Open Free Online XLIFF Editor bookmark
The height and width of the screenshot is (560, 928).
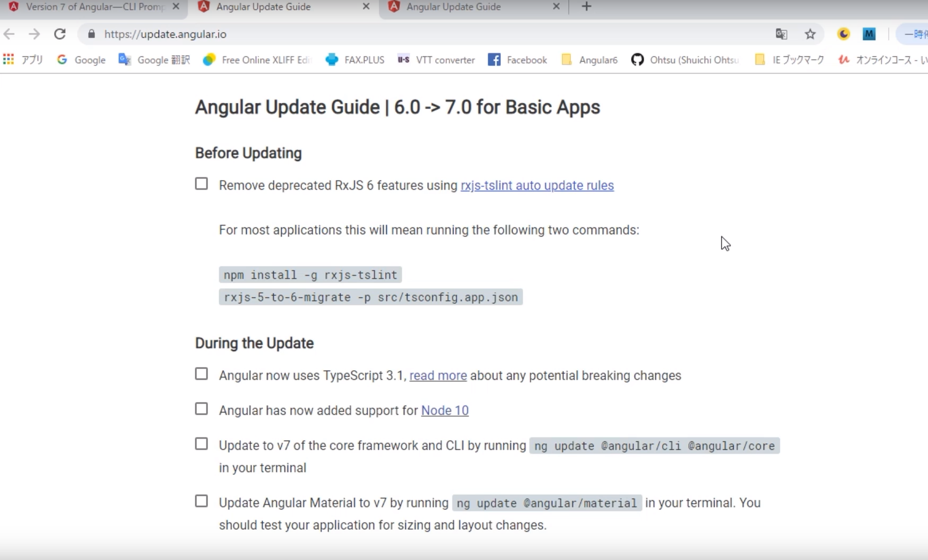click(x=257, y=59)
